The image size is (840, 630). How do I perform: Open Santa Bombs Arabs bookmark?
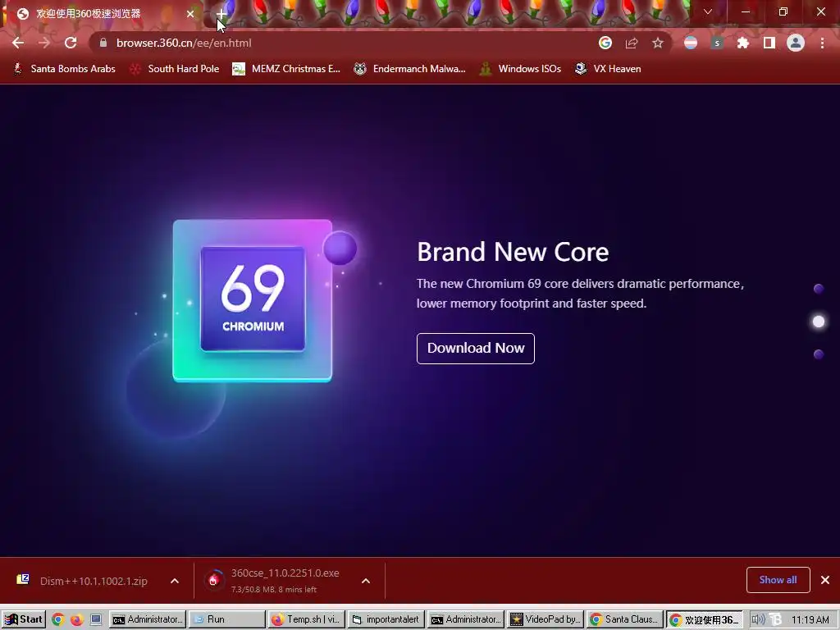tap(64, 69)
